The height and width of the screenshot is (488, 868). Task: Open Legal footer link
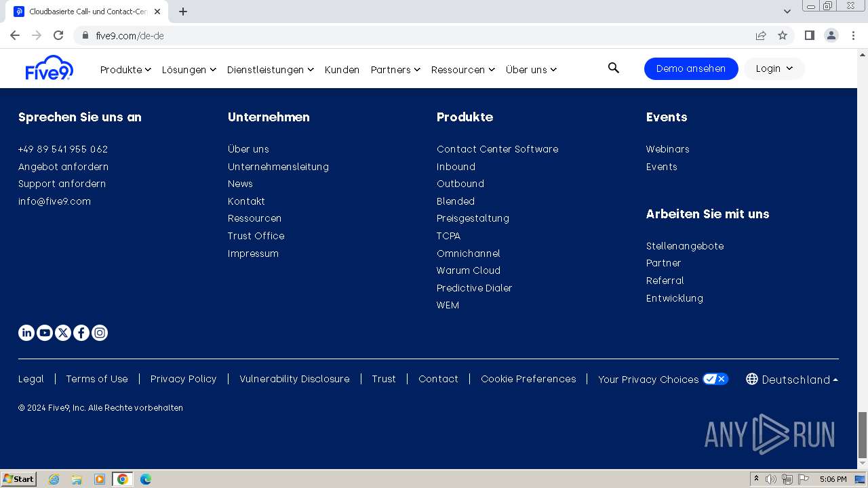coord(31,379)
